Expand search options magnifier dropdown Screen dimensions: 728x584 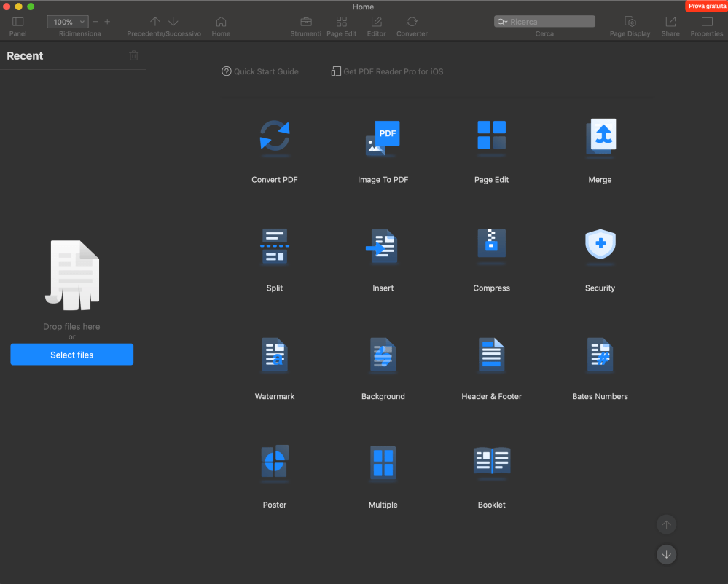(x=502, y=22)
